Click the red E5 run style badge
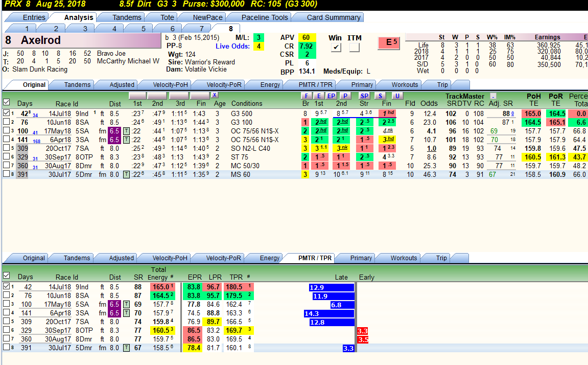The height and width of the screenshot is (365, 588). (389, 42)
